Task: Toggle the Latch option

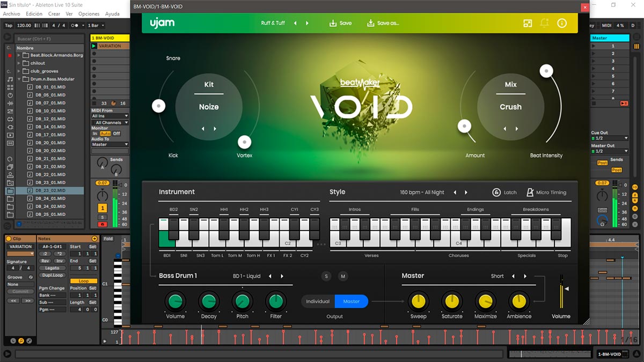Action: click(x=504, y=193)
